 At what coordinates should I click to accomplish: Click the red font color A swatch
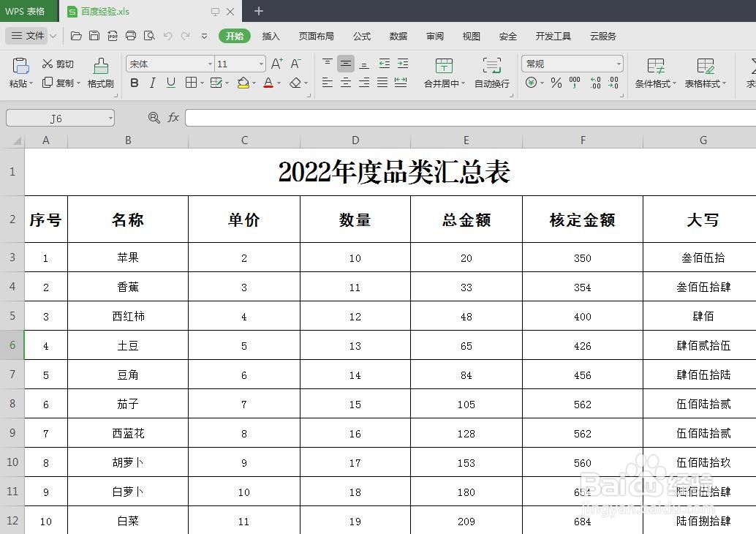pos(268,83)
